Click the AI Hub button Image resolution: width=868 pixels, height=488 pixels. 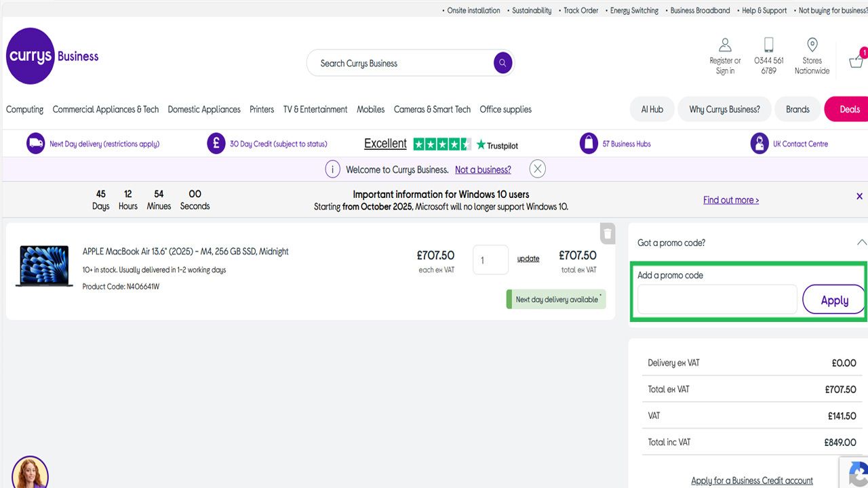tap(652, 109)
